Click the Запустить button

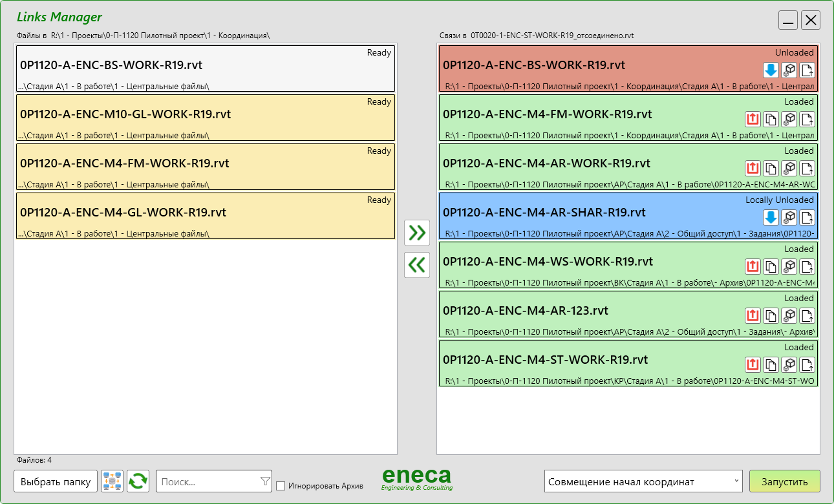click(784, 481)
